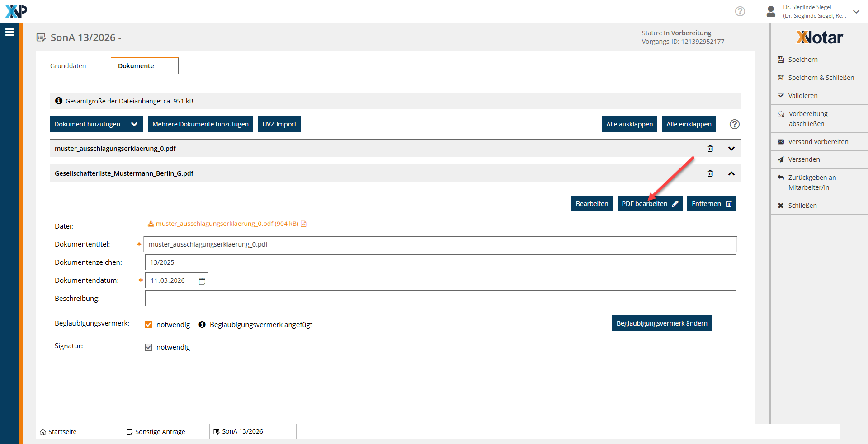This screenshot has height=444, width=868.
Task: Click the Validieren checkmark icon
Action: tap(781, 96)
